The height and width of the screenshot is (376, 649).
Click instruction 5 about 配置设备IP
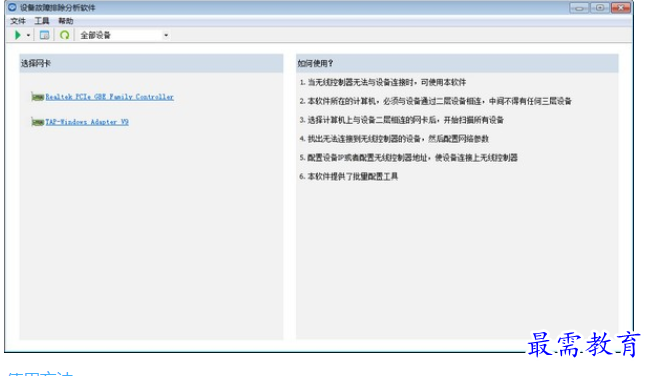(x=409, y=158)
